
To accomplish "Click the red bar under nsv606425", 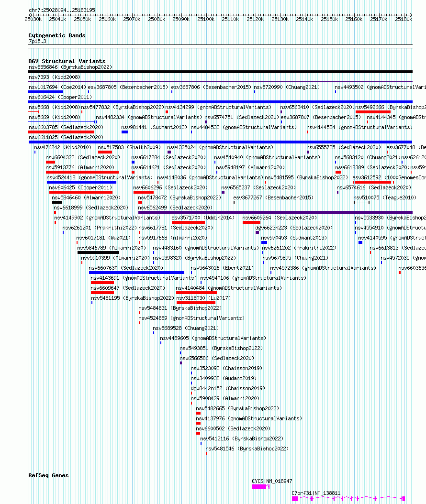I will 81,192.
